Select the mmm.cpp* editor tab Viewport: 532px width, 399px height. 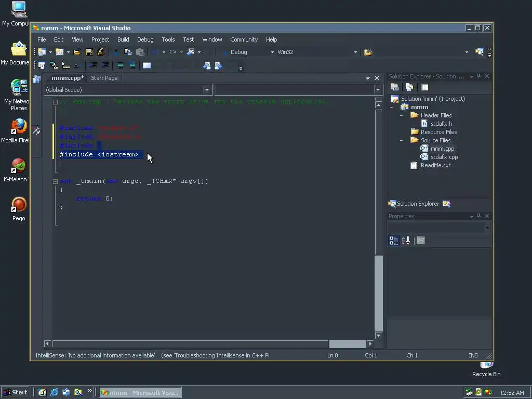(x=68, y=78)
